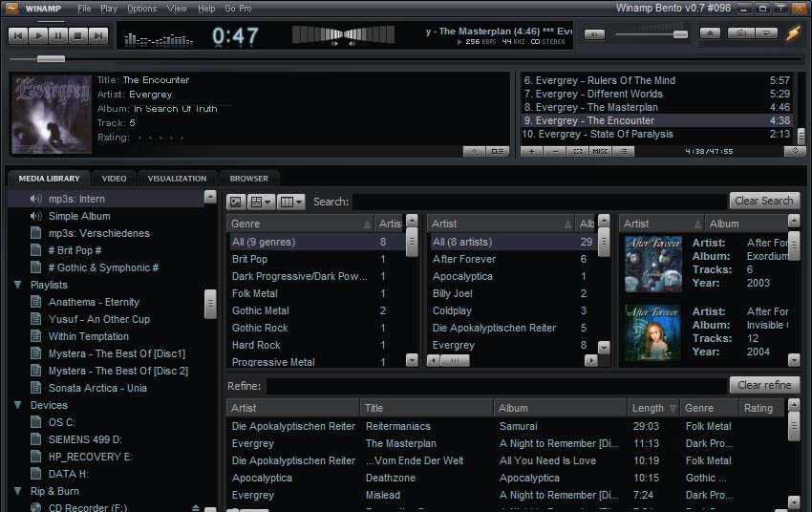The height and width of the screenshot is (512, 812).
Task: Collapse the Devices tree section
Action: 17,405
